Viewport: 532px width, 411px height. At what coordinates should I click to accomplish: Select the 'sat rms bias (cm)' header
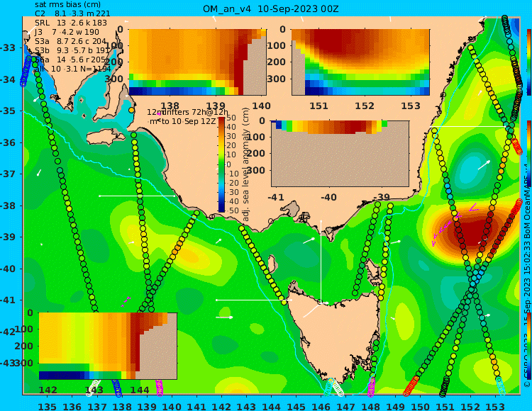pos(67,5)
